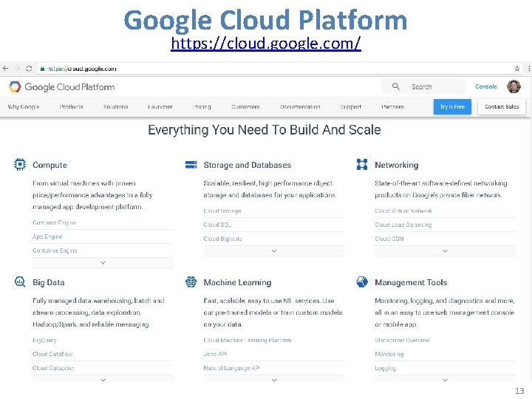Open the BigQuery link
The height and width of the screenshot is (399, 532).
click(44, 340)
